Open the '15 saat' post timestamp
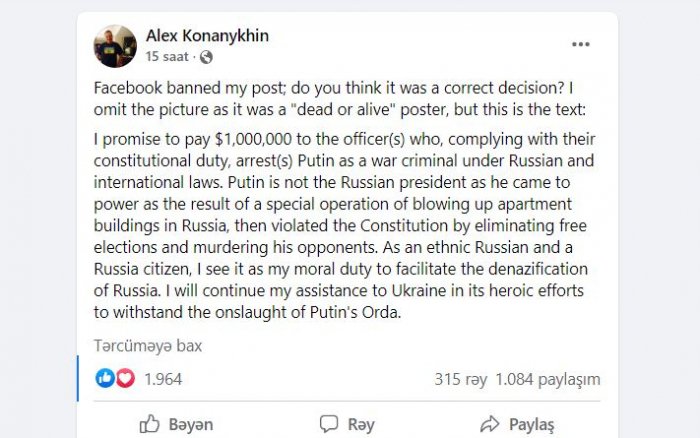Viewport: 700px width, 438px height. 167,57
